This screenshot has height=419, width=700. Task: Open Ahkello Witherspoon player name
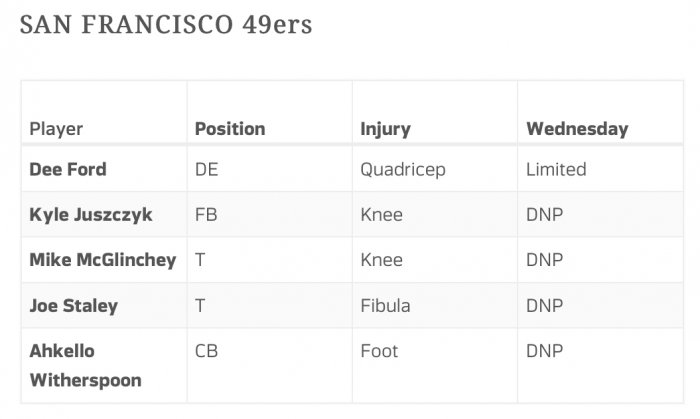pos(85,365)
